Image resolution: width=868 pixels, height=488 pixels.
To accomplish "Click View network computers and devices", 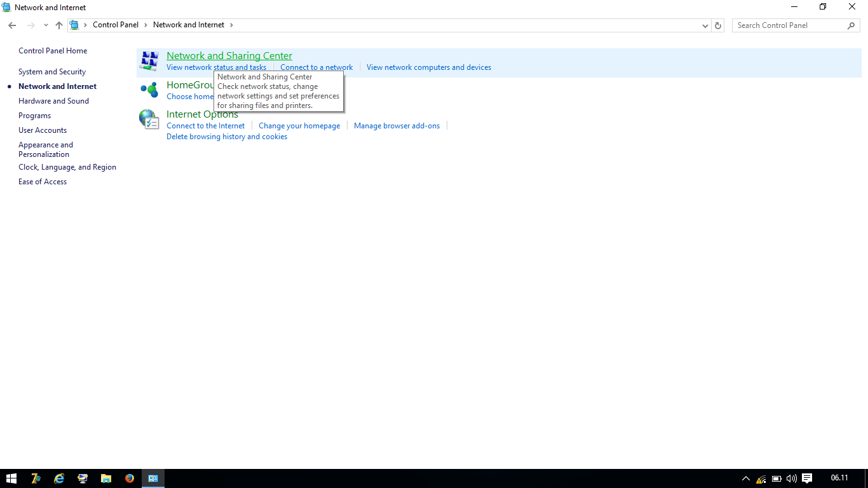I will click(429, 67).
